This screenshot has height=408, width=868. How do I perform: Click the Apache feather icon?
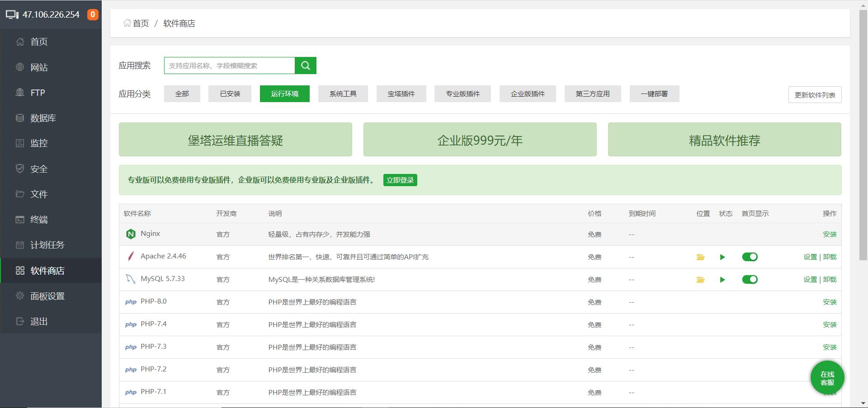click(x=131, y=257)
